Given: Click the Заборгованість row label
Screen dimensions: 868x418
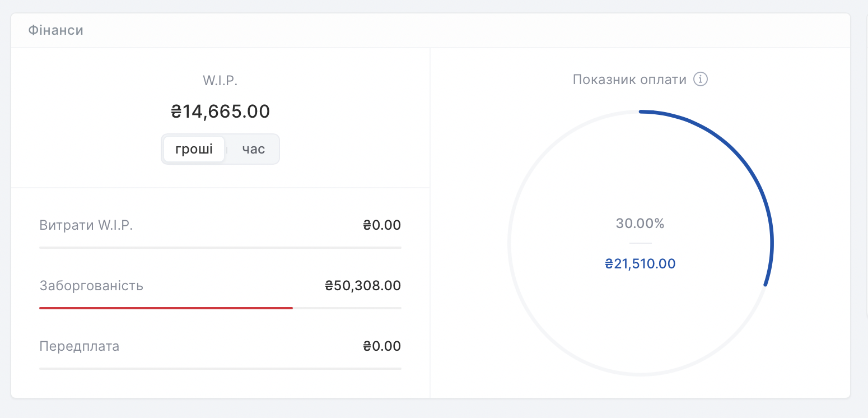Looking at the screenshot, I should [91, 286].
